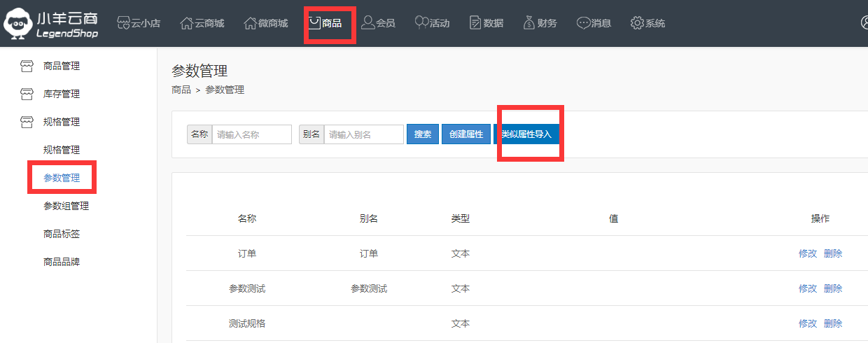This screenshot has height=343, width=868.
Task: Click the 会员 person icon
Action: click(x=368, y=23)
